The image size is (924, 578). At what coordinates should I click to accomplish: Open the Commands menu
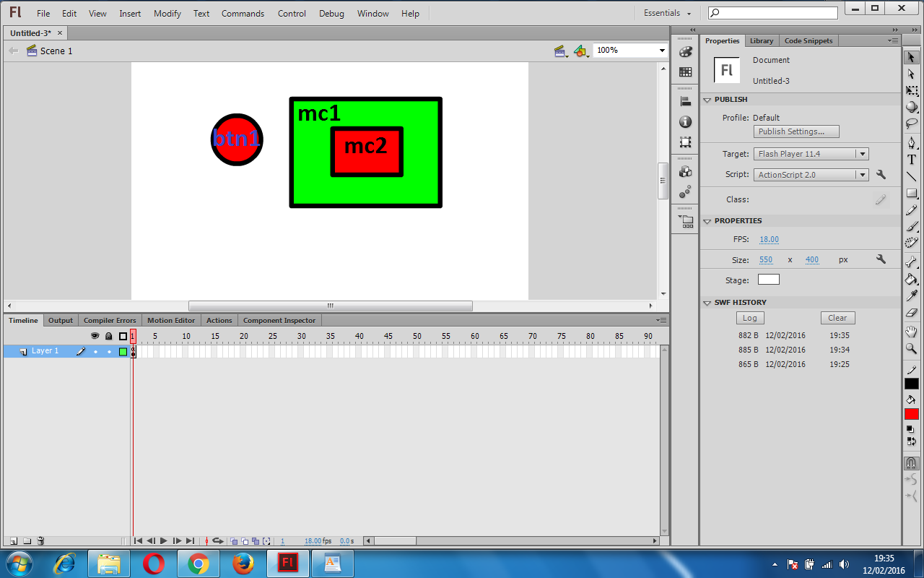(x=243, y=13)
